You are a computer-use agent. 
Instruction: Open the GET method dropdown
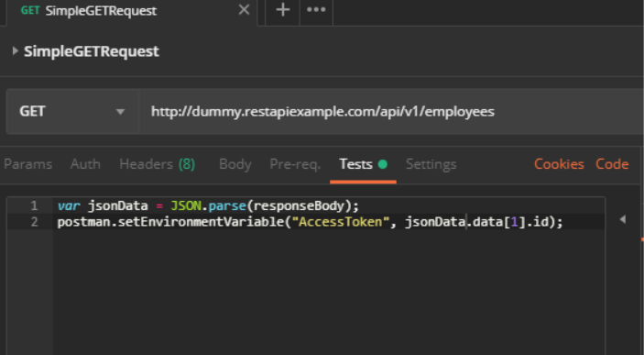click(72, 112)
